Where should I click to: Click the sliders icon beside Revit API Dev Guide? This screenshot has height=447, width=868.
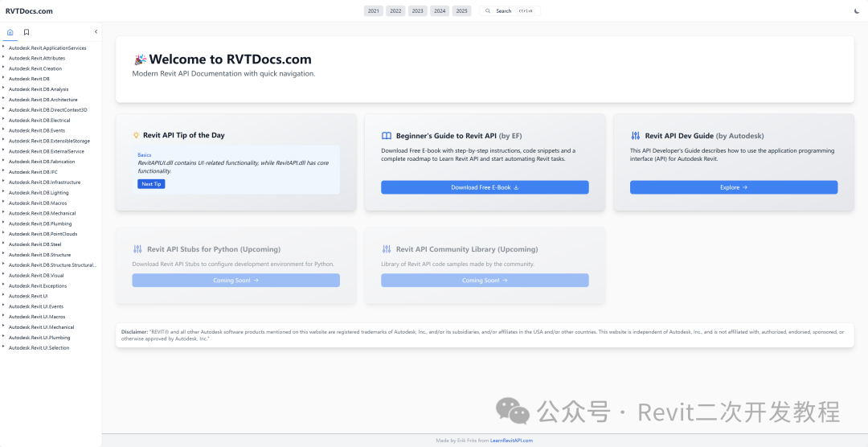pyautogui.click(x=636, y=136)
